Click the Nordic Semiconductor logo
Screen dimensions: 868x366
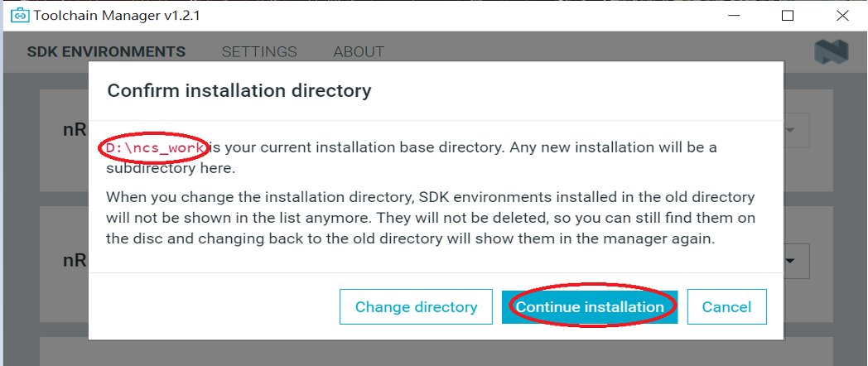click(x=831, y=52)
